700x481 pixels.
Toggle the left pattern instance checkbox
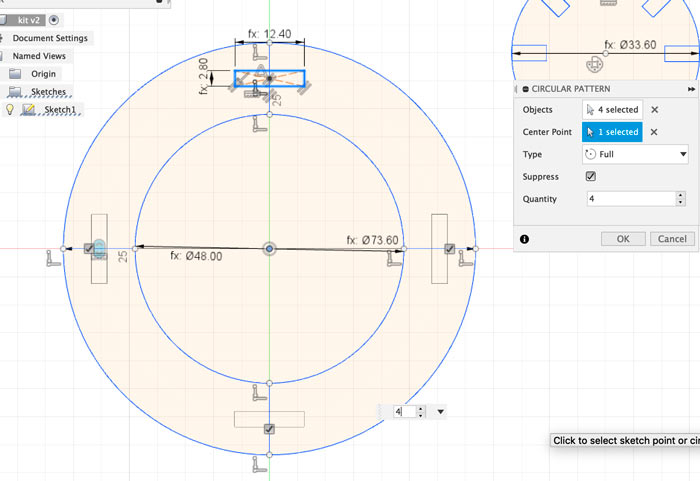89,248
